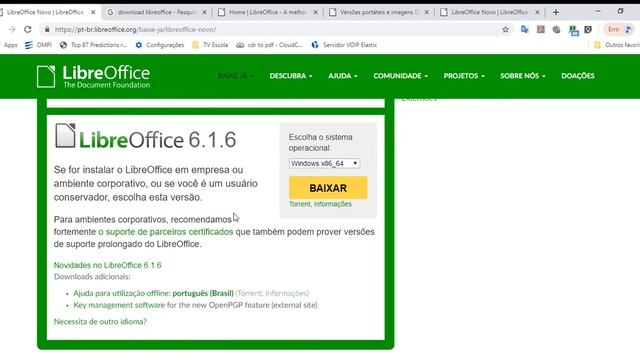The height and width of the screenshot is (360, 640).
Task: Open the Top 87 Predictions bookmark
Action: 93,45
